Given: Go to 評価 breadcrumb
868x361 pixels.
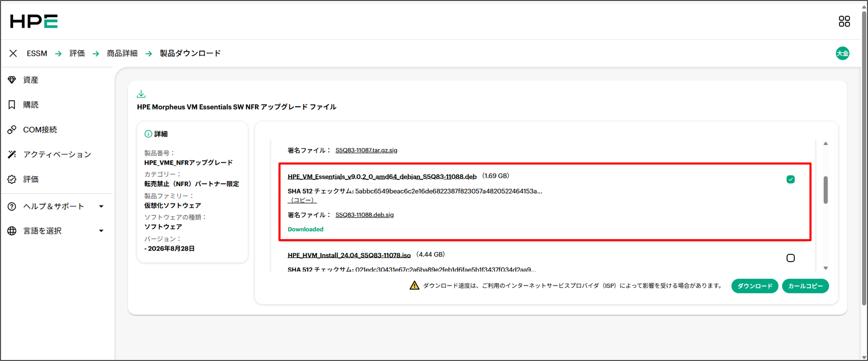Looking at the screenshot, I should coord(77,53).
